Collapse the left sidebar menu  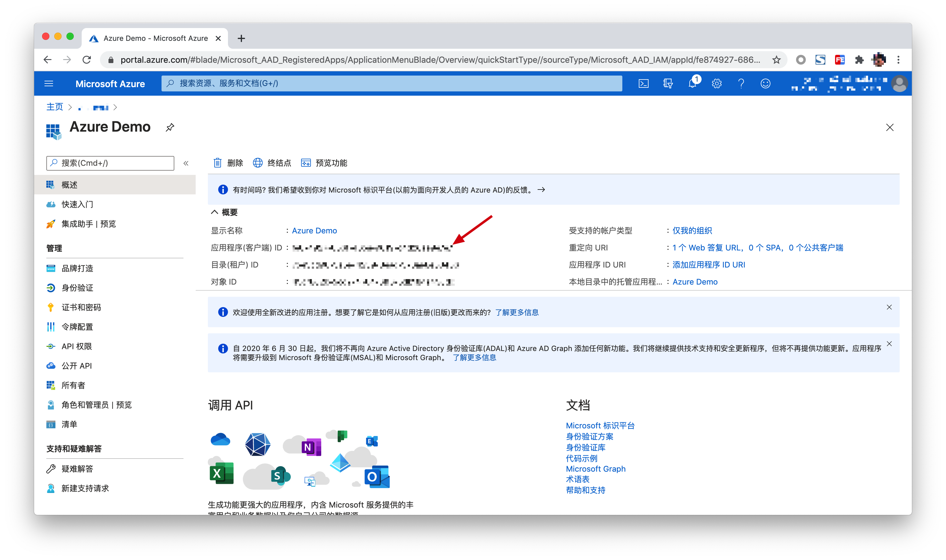[186, 163]
